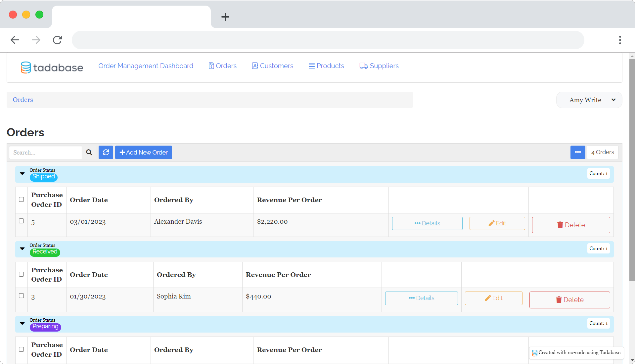Screen dimensions: 635x364
Task: Delete the Alexander Davis order
Action: (571, 225)
